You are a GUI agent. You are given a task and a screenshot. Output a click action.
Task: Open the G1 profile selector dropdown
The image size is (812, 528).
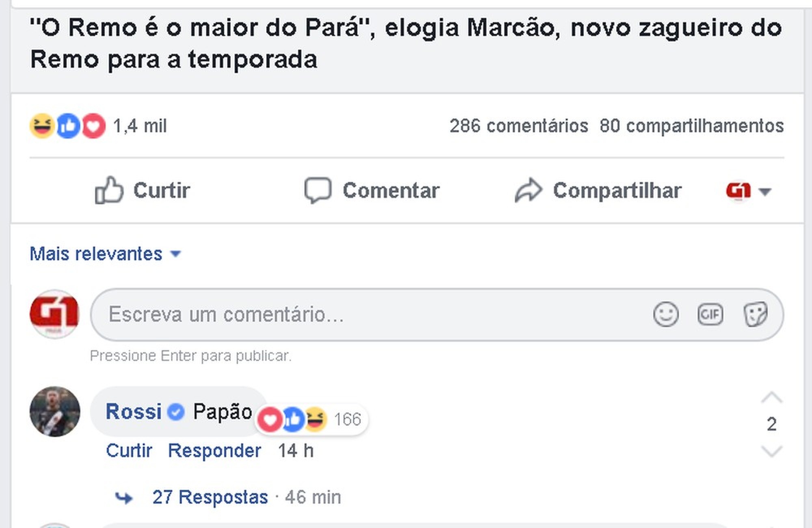click(x=748, y=191)
